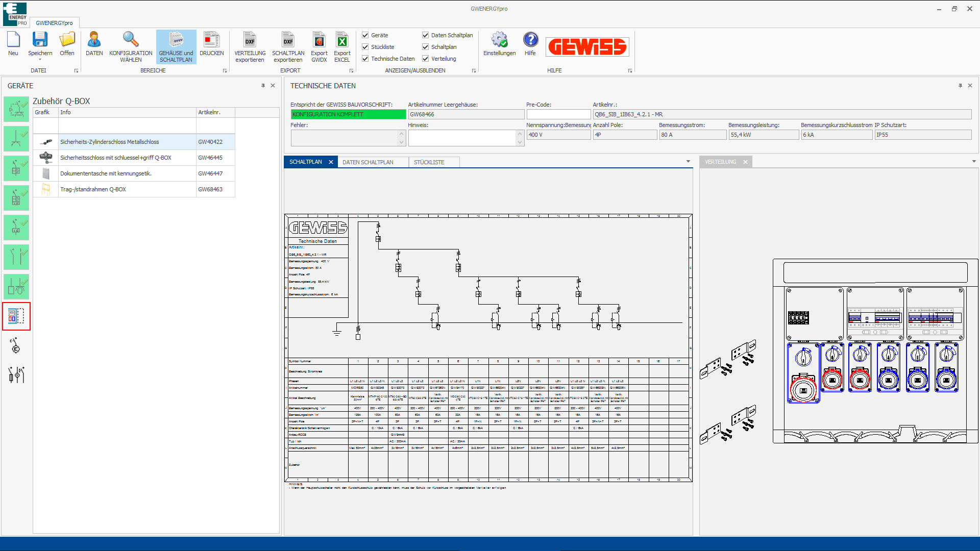The height and width of the screenshot is (551, 980).
Task: Close the SCHALTPLAN tab
Action: [331, 162]
